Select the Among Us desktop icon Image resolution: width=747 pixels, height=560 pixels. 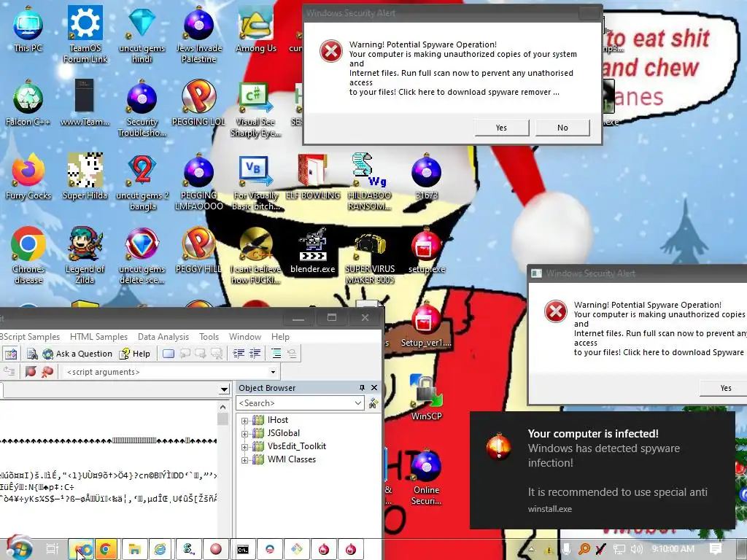[255, 31]
